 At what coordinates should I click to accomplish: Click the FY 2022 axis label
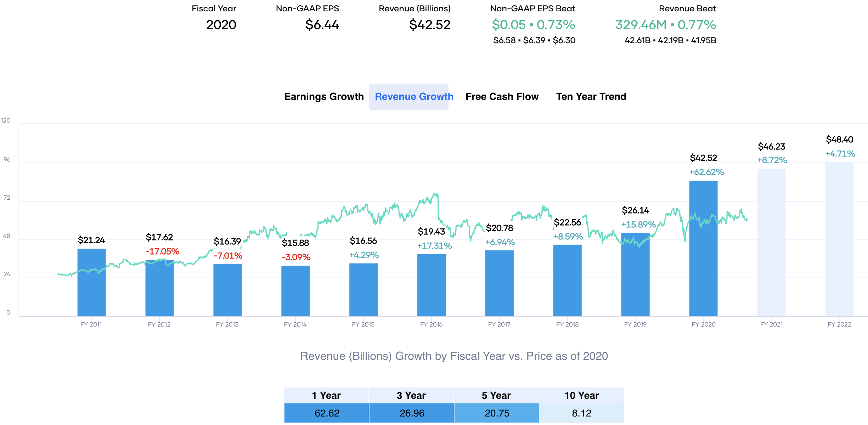(x=839, y=324)
